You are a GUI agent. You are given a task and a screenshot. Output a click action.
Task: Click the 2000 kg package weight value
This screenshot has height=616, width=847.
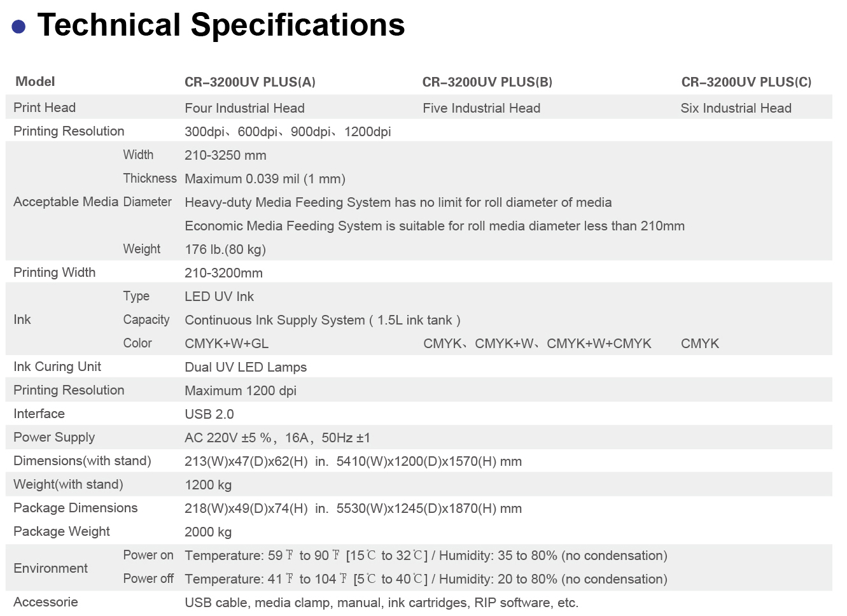coord(207,532)
